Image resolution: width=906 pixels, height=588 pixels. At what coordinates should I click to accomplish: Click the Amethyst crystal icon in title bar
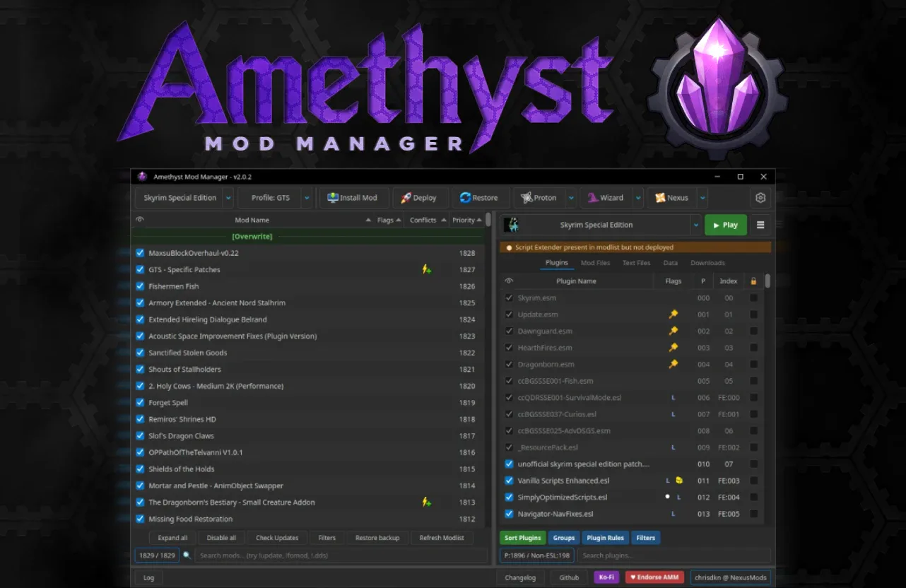142,177
